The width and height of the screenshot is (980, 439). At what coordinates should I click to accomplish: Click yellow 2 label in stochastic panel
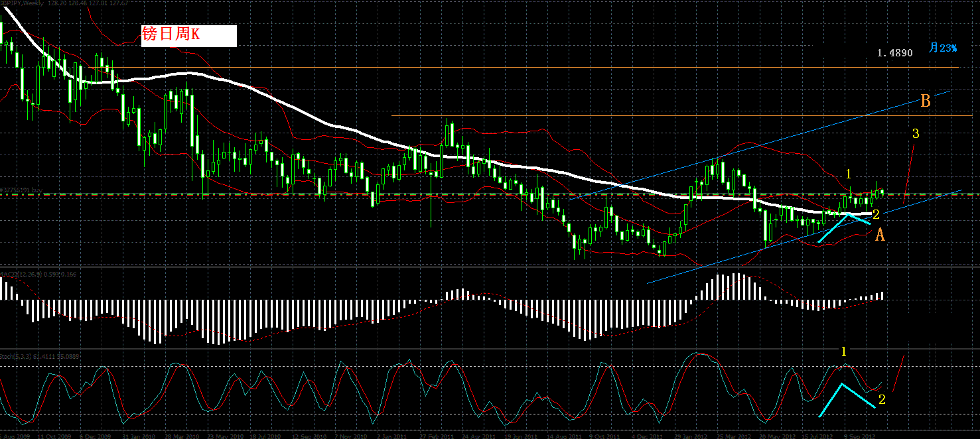tap(882, 399)
